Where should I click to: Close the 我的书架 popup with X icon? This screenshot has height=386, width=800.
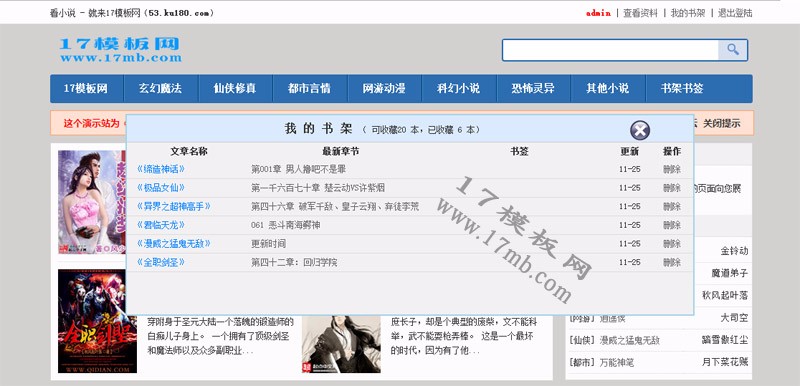click(640, 130)
